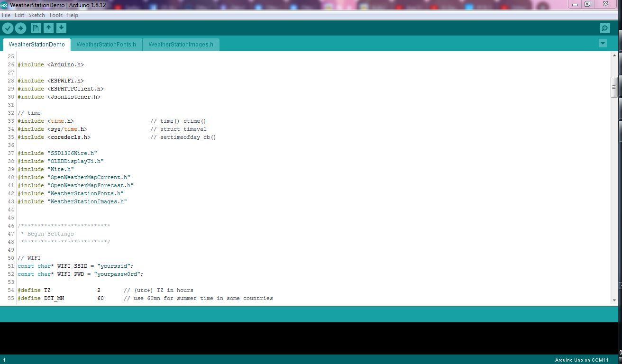Viewport: 622px width, 364px height.
Task: Open the Tools menu
Action: [55, 15]
